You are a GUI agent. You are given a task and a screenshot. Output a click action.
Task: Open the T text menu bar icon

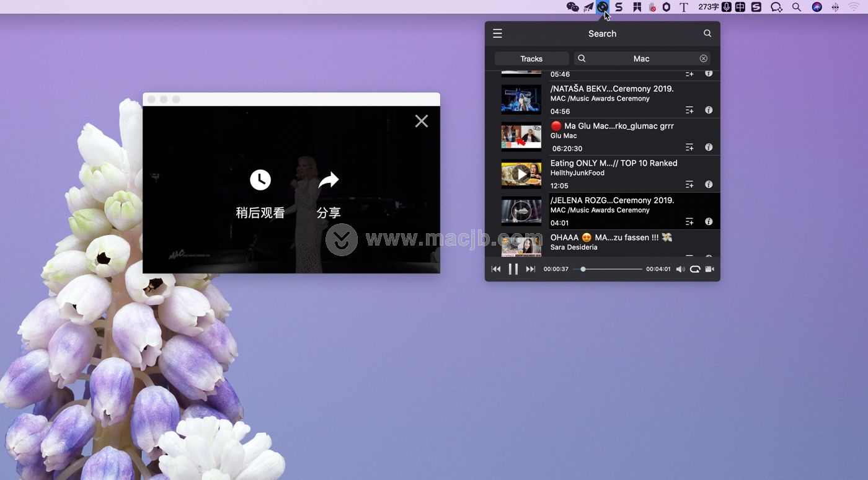(x=684, y=7)
